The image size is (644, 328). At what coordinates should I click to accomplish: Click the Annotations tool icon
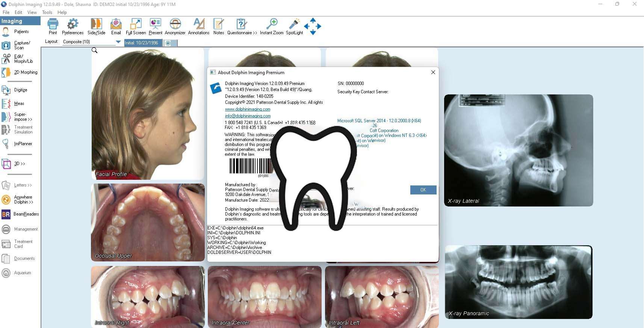pos(199,24)
